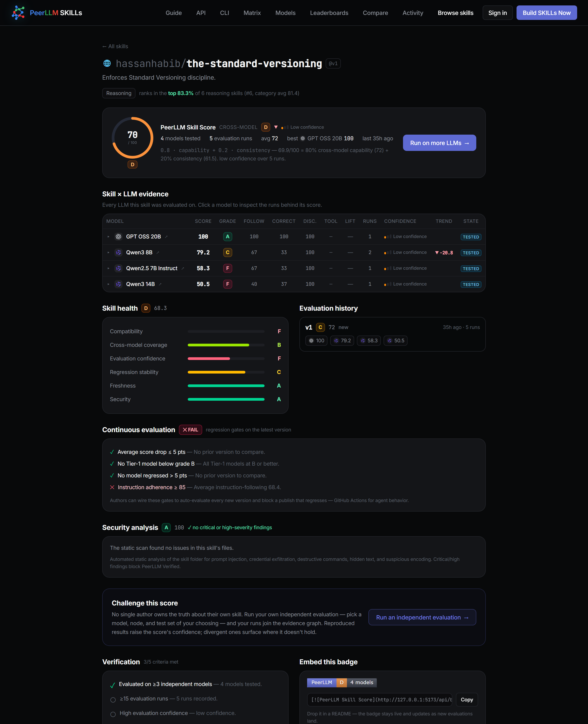Open Qwen3 8B external link arrow
This screenshot has height=724, width=588.
tap(158, 253)
